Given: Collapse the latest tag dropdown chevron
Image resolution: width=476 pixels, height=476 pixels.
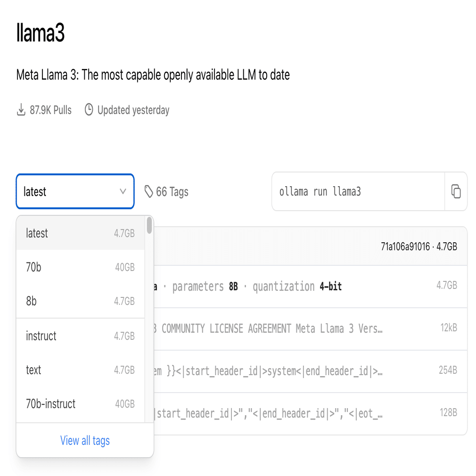Looking at the screenshot, I should (x=123, y=191).
